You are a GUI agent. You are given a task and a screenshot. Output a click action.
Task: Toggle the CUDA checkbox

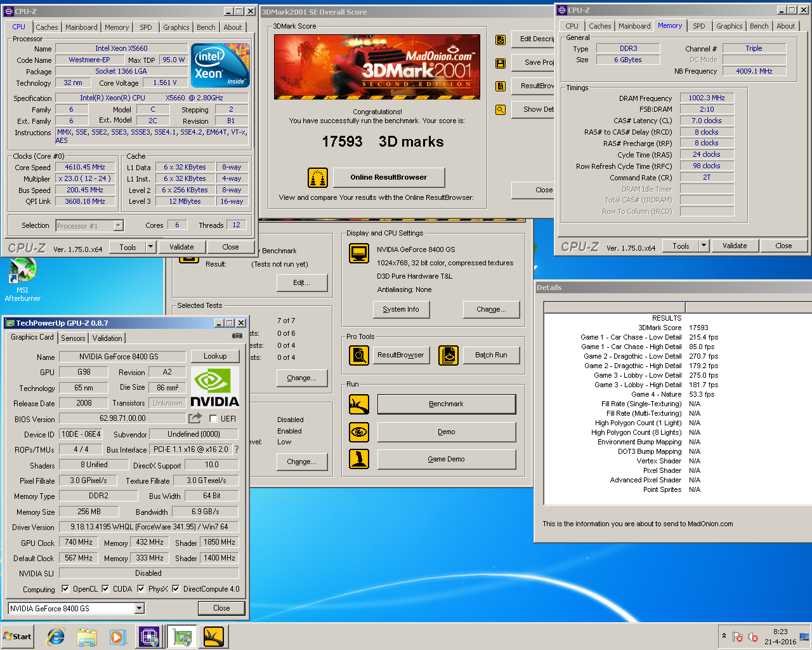coord(105,589)
